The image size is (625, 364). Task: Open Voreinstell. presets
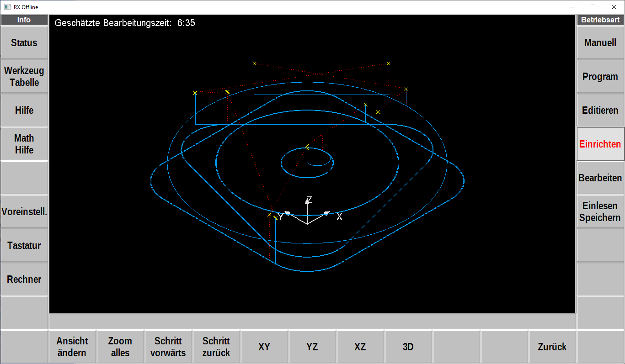pos(24,212)
